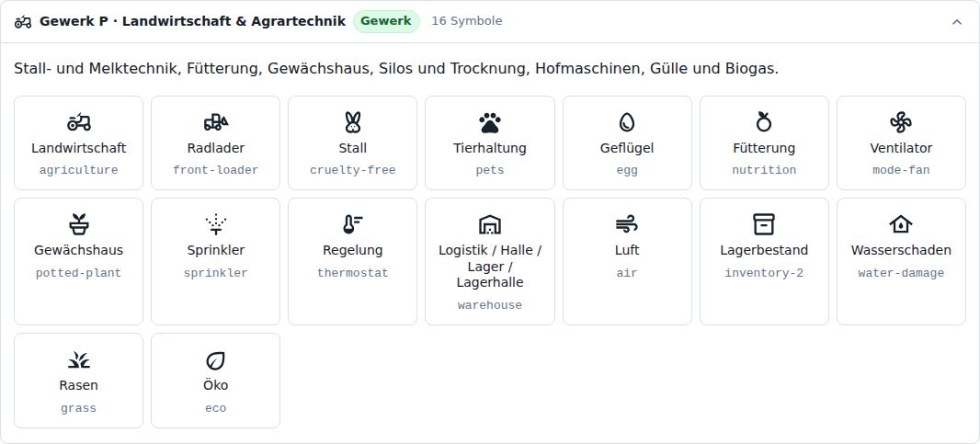Click the front-loader icon above Radlader
980x444 pixels.
(x=216, y=122)
